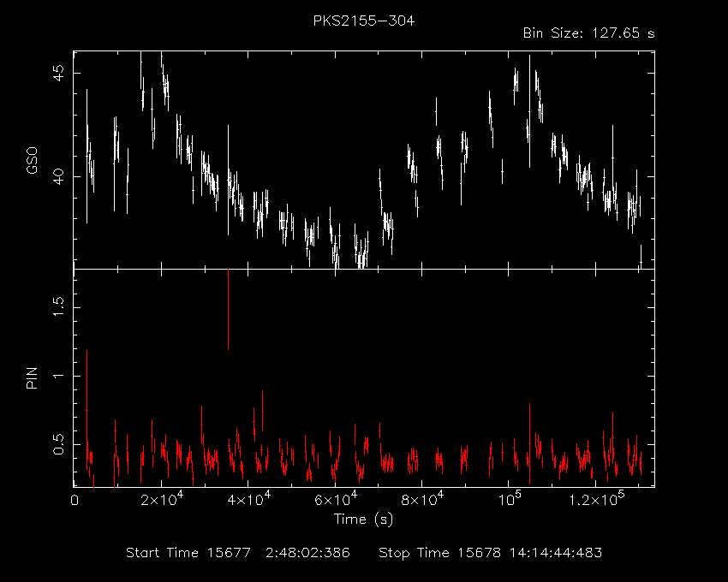Click the PIN axis tick label 0.5
This screenshot has height=582, width=728.
[x=59, y=444]
